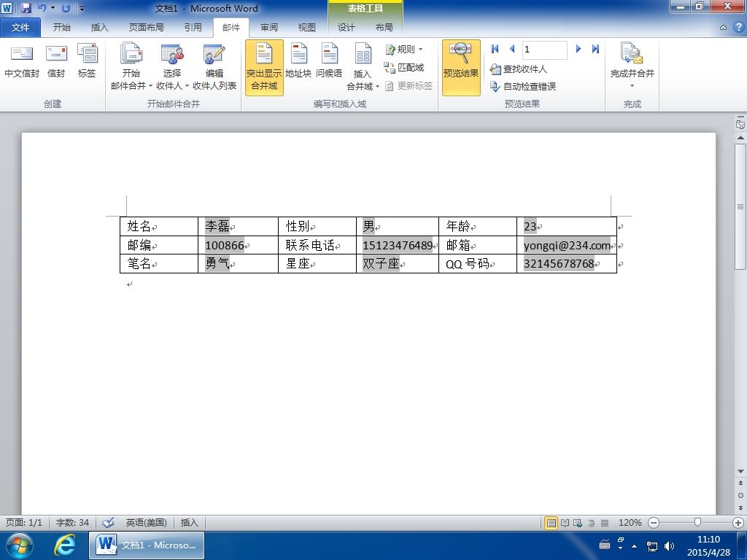This screenshot has width=747, height=560.
Task: Show hidden tray icons arrow
Action: 634,545
